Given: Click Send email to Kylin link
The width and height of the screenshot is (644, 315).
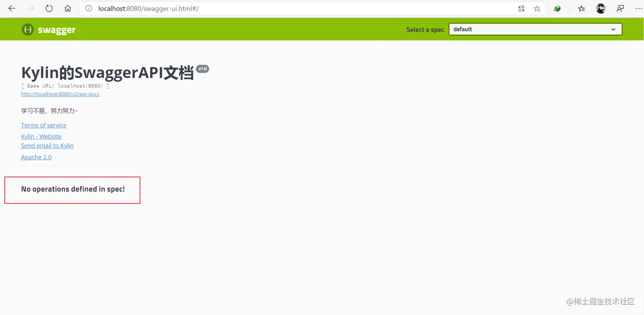Looking at the screenshot, I should tap(47, 146).
